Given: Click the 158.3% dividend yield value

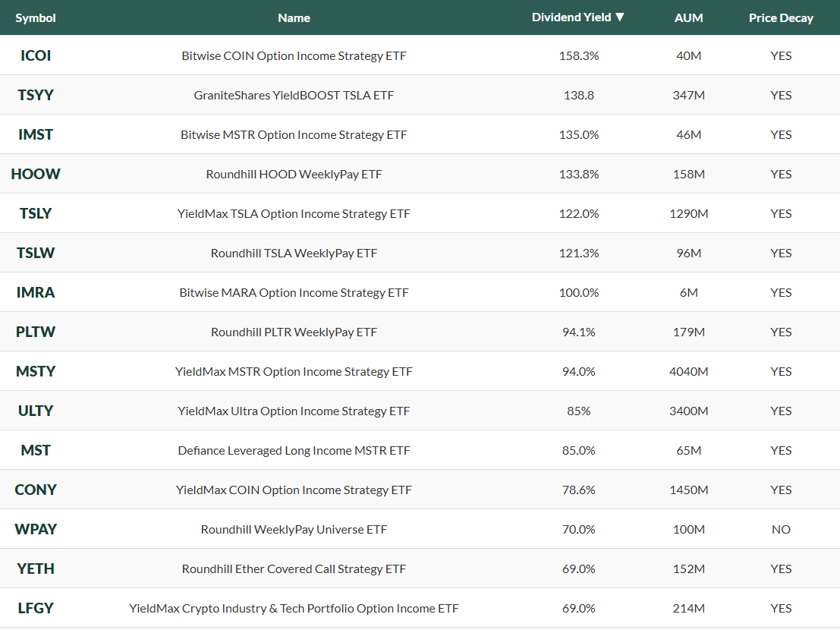Looking at the screenshot, I should (578, 55).
